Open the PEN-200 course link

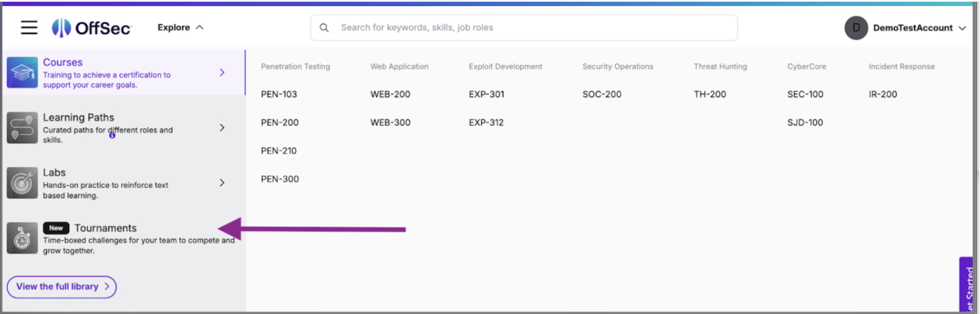point(280,123)
